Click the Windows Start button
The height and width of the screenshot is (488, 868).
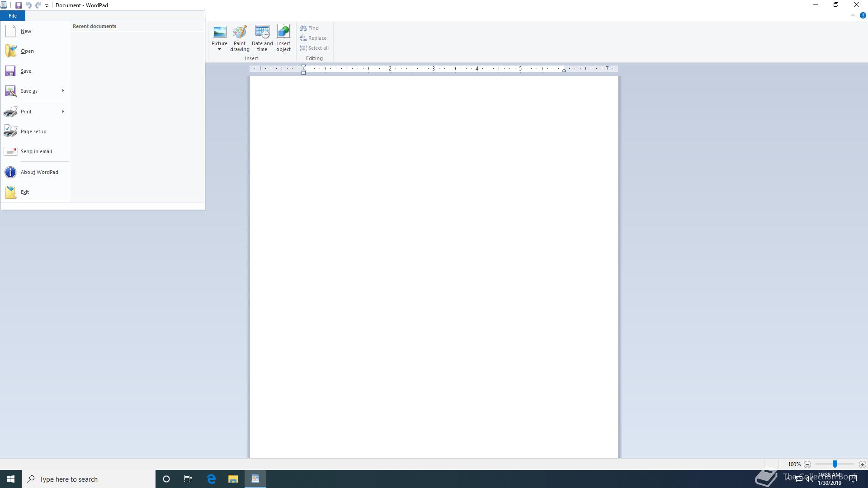(x=11, y=479)
